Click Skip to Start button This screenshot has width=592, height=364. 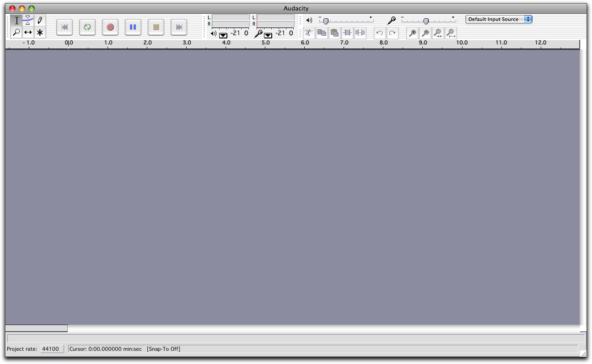tap(65, 27)
